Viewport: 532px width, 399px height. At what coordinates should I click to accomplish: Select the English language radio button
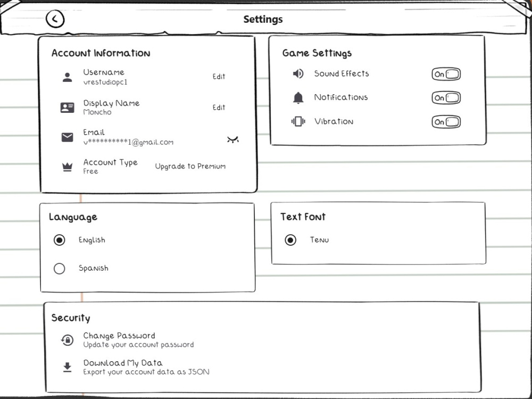coord(60,240)
